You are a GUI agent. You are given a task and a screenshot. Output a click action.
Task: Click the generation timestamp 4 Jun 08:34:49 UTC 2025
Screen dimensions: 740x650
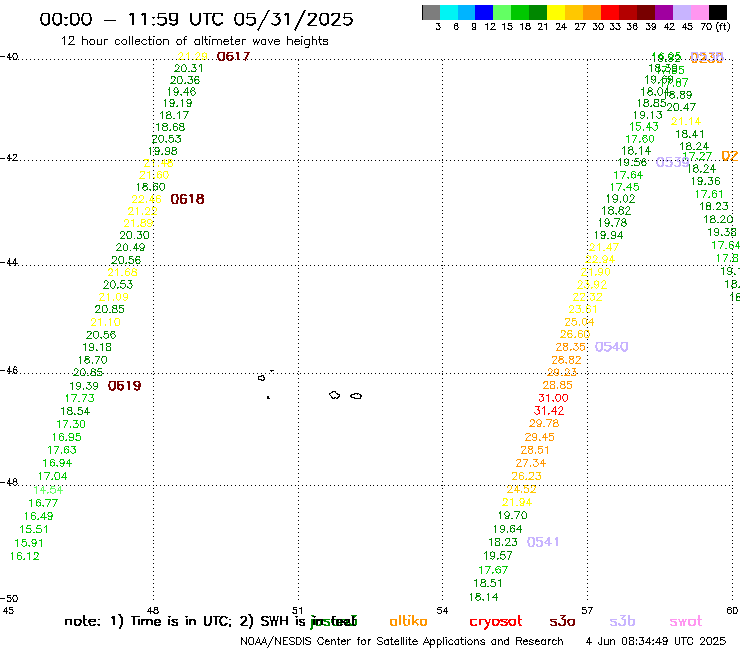tap(656, 641)
